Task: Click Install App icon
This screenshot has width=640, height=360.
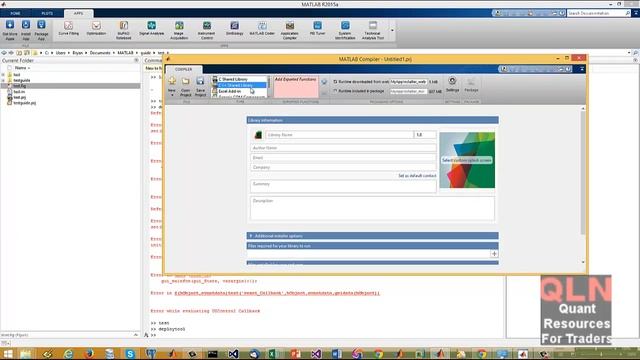Action: [x=26, y=30]
